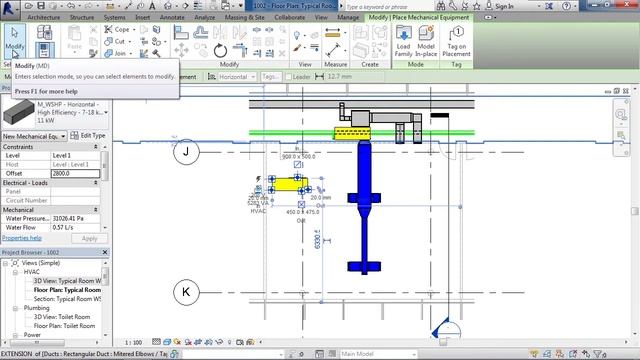Viewport: 640px width, 360px height.
Task: Open 3D View: Typical Room in browser
Action: 67,281
